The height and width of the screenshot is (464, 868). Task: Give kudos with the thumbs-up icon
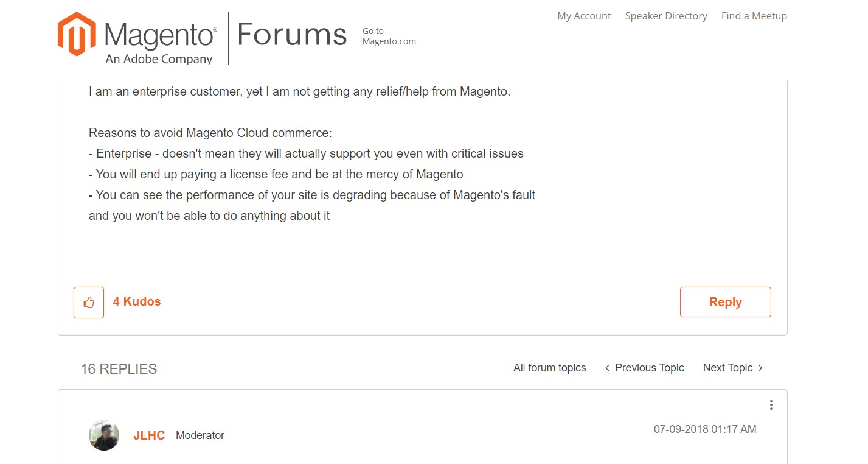tap(89, 302)
